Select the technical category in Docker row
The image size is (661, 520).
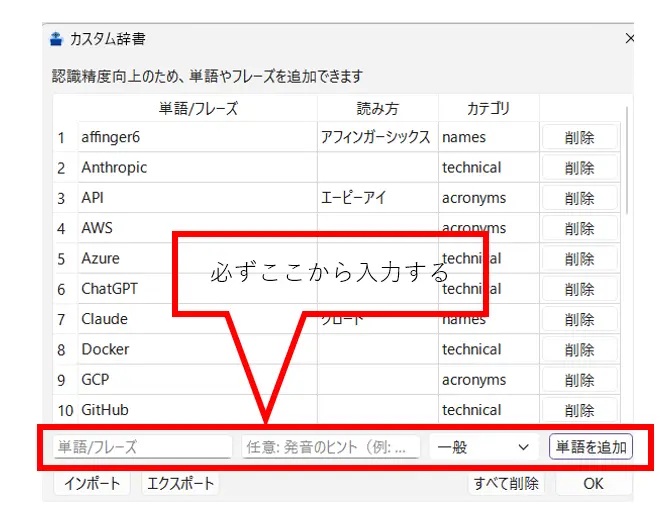pyautogui.click(x=489, y=350)
